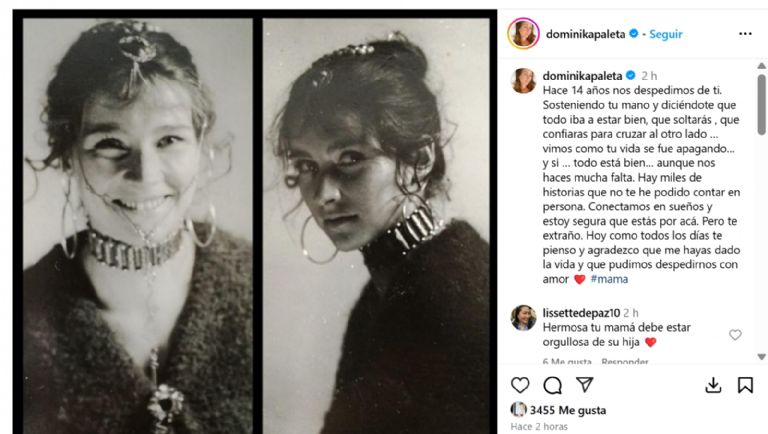768x434 pixels.
Task: Click the scrollbar down arrow in comments
Action: (761, 356)
